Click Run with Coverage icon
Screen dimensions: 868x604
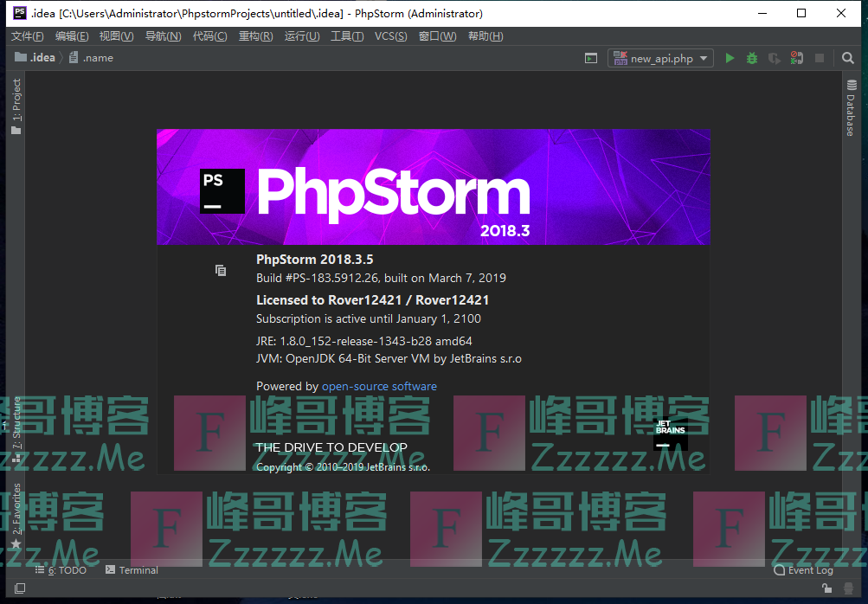[774, 58]
